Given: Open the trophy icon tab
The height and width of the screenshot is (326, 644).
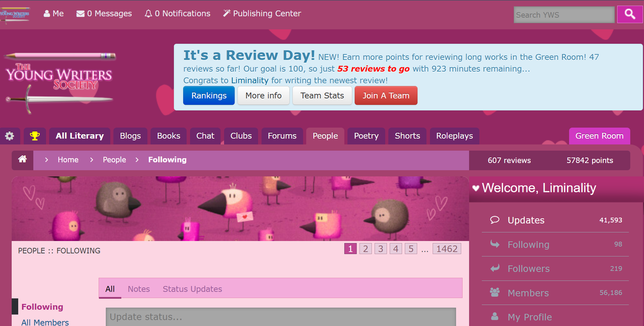Looking at the screenshot, I should [x=35, y=136].
